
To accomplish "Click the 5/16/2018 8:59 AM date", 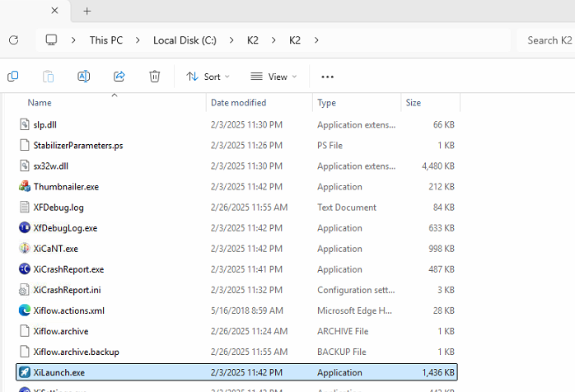I will coord(247,310).
